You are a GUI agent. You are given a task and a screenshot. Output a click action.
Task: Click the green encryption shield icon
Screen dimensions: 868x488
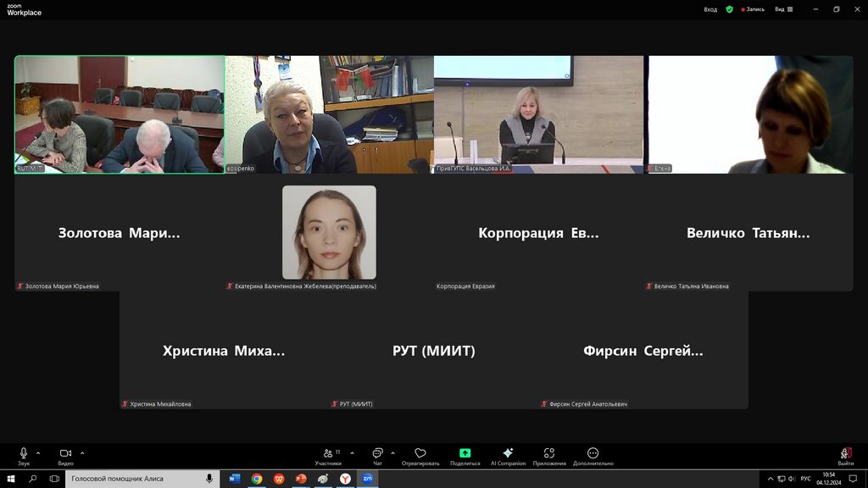[x=729, y=9]
